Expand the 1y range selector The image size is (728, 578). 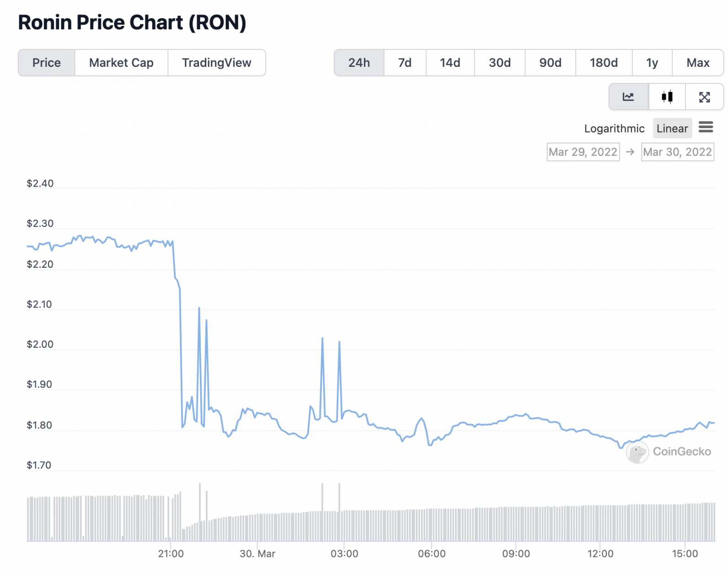652,63
